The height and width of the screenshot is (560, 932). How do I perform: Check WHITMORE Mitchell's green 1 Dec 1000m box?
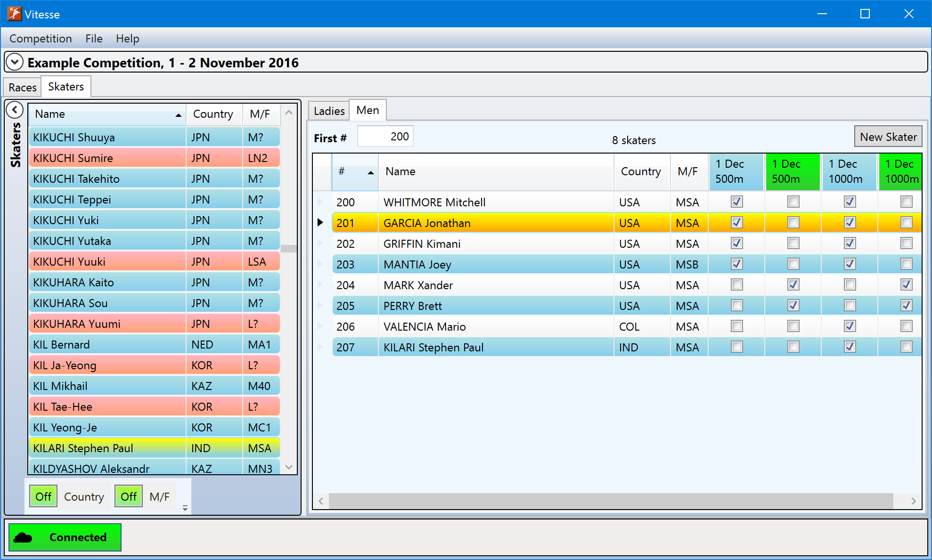pos(906,202)
